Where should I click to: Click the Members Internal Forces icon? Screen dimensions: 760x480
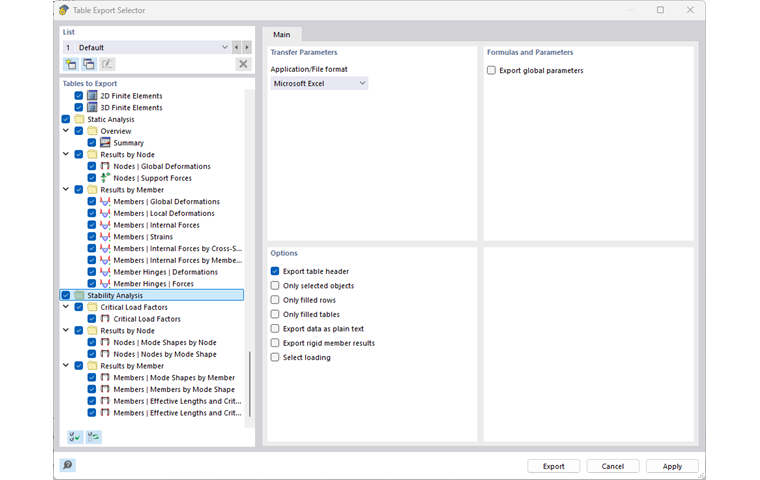pyautogui.click(x=105, y=224)
